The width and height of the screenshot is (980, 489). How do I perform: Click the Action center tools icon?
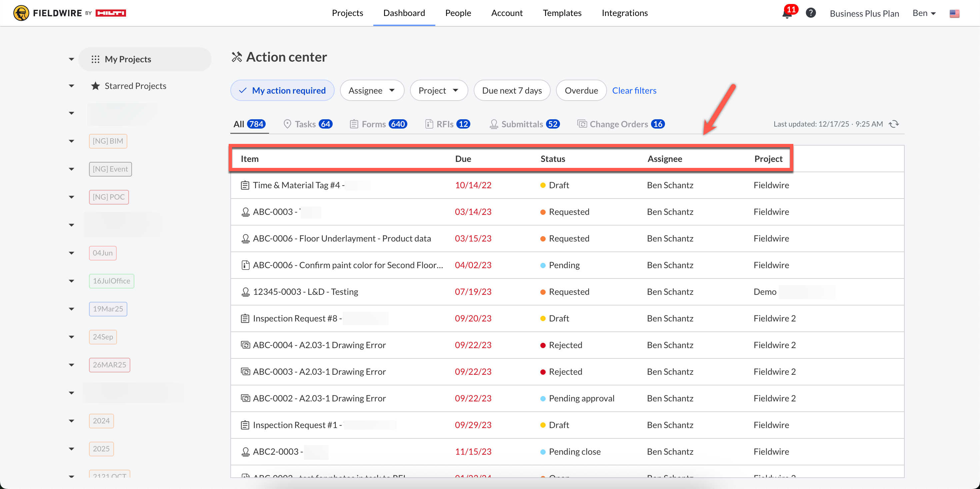coord(237,57)
